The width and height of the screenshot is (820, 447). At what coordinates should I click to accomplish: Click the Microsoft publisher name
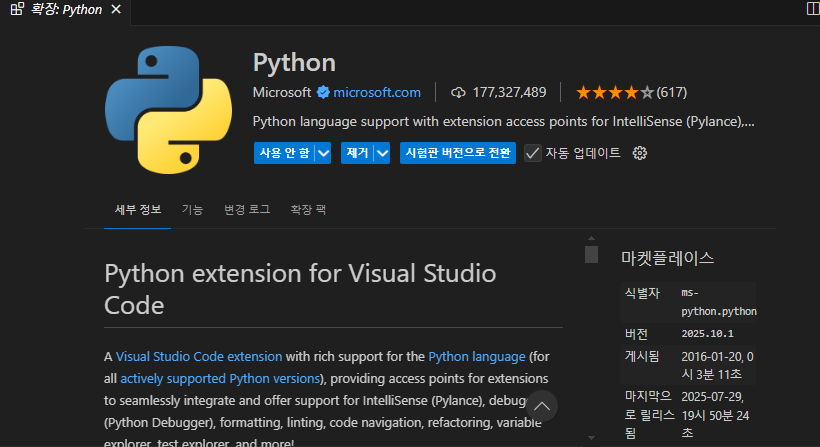(282, 93)
